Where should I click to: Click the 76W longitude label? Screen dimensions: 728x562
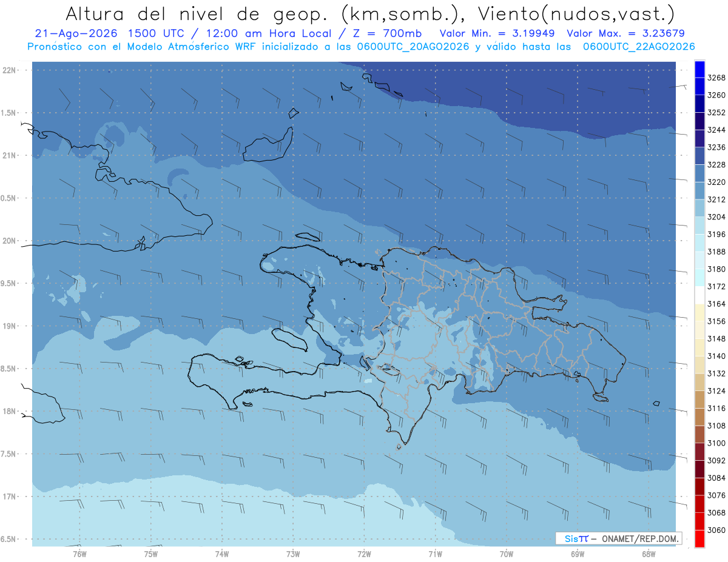(79, 554)
